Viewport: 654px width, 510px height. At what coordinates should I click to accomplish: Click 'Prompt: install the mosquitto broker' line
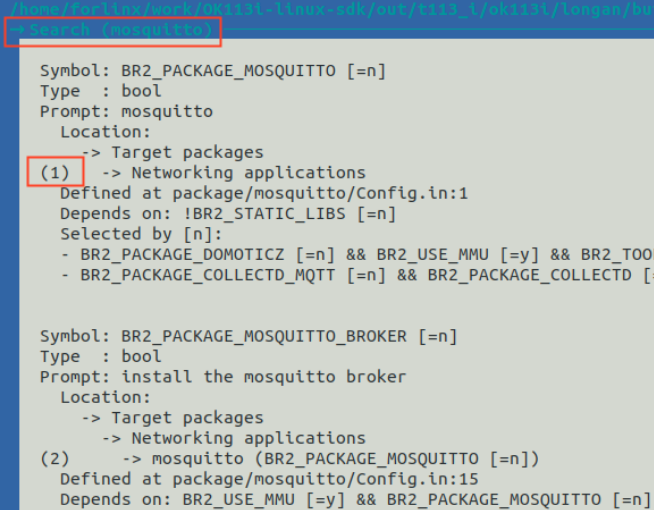pos(223,377)
